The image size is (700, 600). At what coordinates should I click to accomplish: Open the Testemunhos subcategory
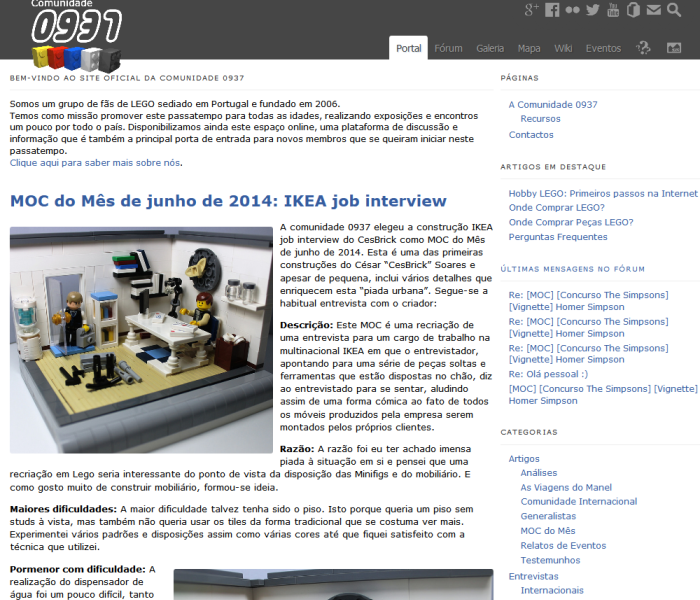[550, 560]
